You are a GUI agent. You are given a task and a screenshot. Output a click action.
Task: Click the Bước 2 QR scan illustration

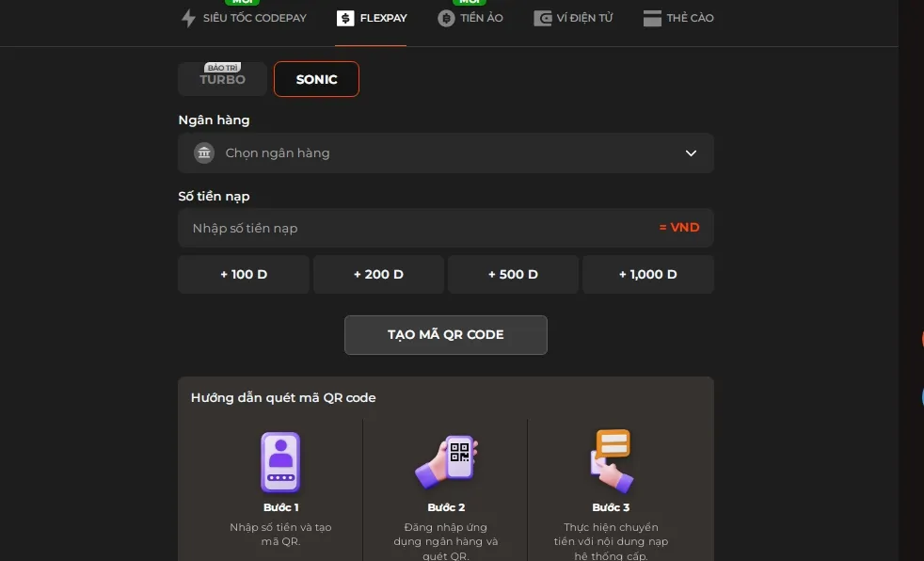(446, 462)
